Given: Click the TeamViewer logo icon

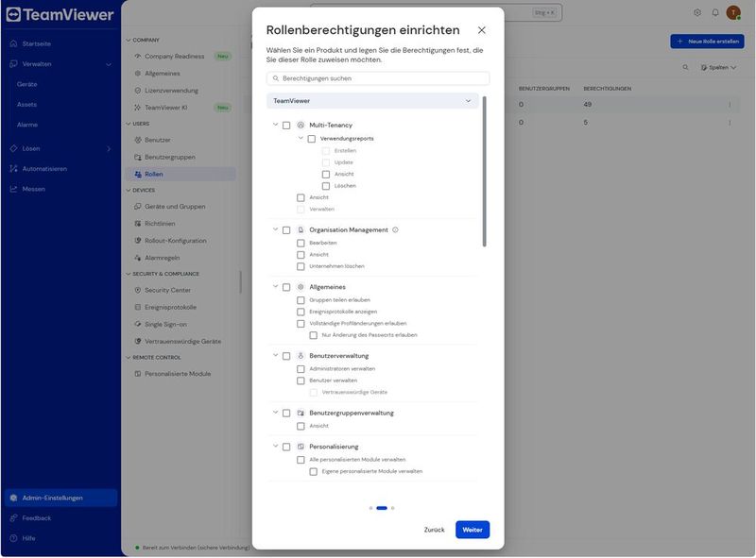Looking at the screenshot, I should tap(13, 14).
